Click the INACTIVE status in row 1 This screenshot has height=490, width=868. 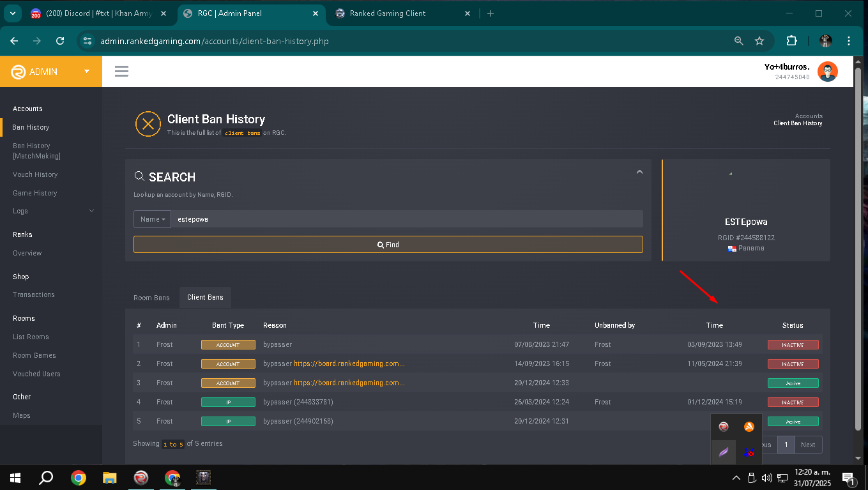pyautogui.click(x=793, y=345)
